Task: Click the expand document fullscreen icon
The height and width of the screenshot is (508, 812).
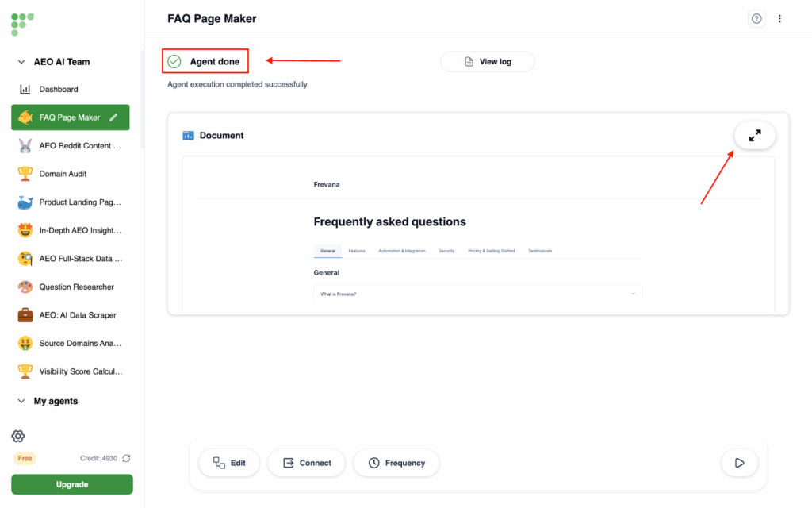Action: click(754, 136)
